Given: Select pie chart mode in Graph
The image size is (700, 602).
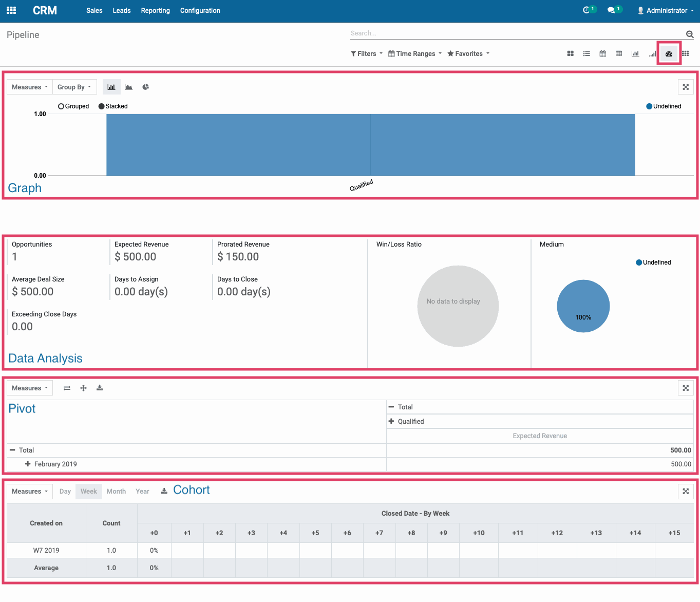Looking at the screenshot, I should coord(146,87).
